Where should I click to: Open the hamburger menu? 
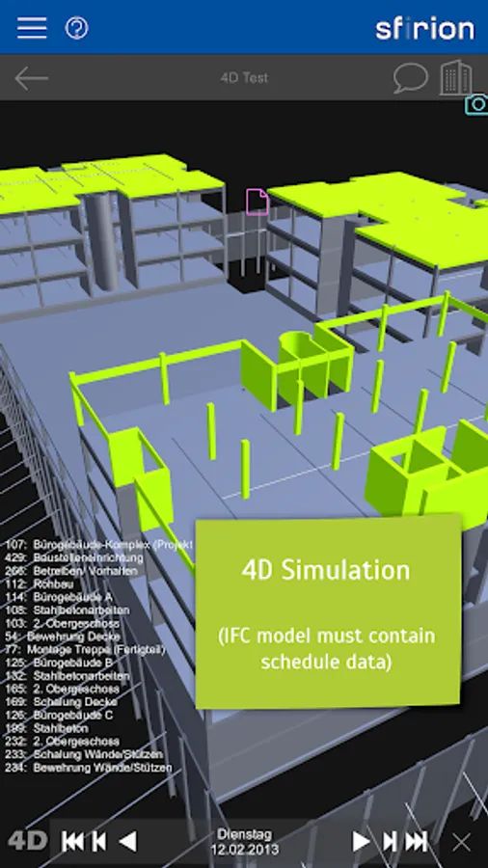[32, 28]
